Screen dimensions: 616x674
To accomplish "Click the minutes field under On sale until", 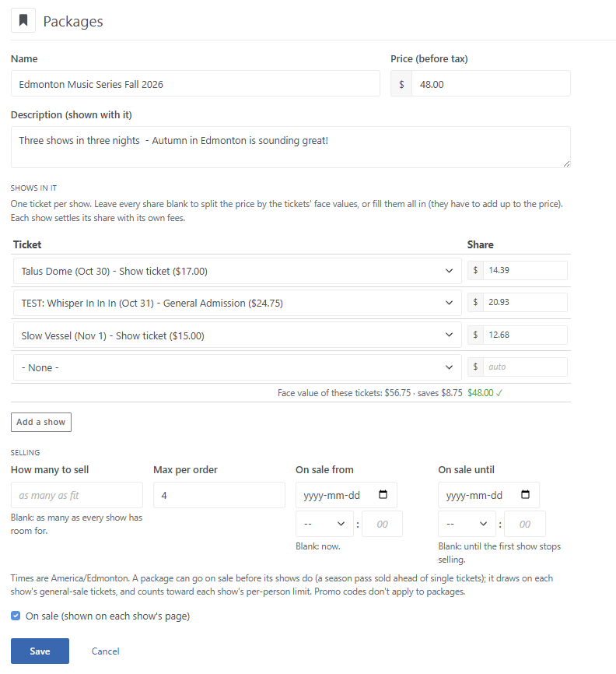I will tap(525, 524).
